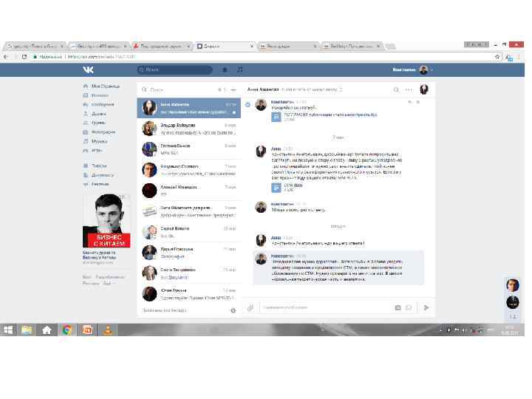Open Группы in the left menu
Screen dimensions: 532x399
pyautogui.click(x=98, y=123)
